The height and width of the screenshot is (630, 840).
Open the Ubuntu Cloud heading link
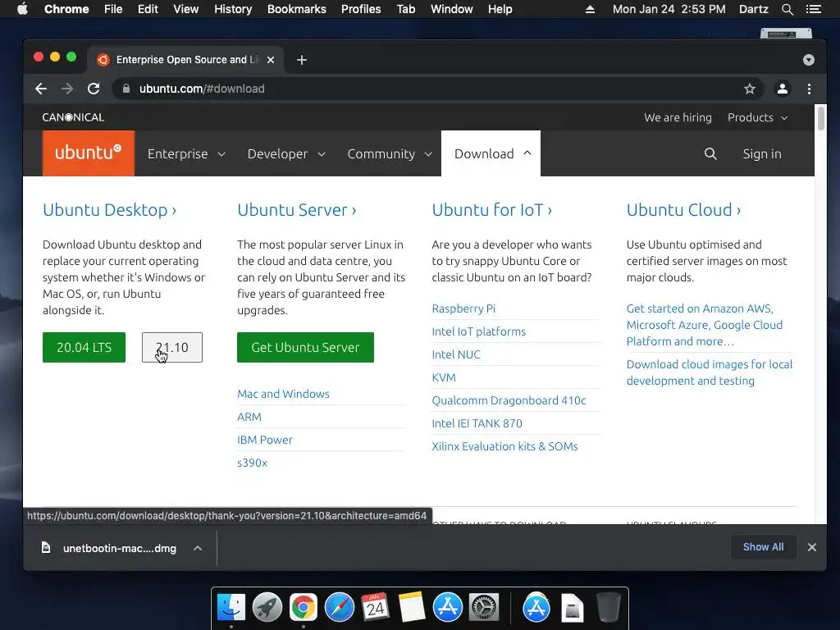(x=683, y=209)
